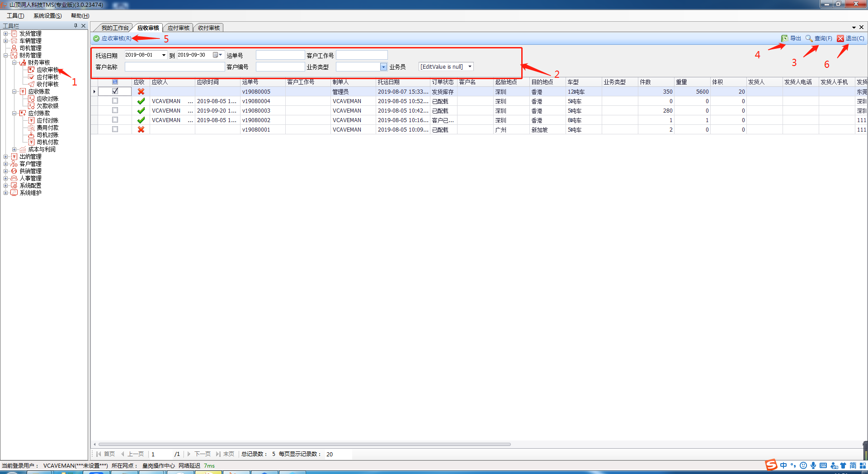This screenshot has width=868, height=474.
Task: Toggle the select-all checkbox in table header
Action: (115, 82)
